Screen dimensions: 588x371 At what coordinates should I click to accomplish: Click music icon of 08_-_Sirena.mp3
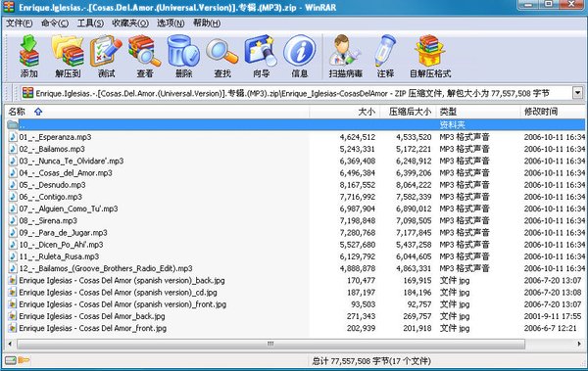click(13, 220)
